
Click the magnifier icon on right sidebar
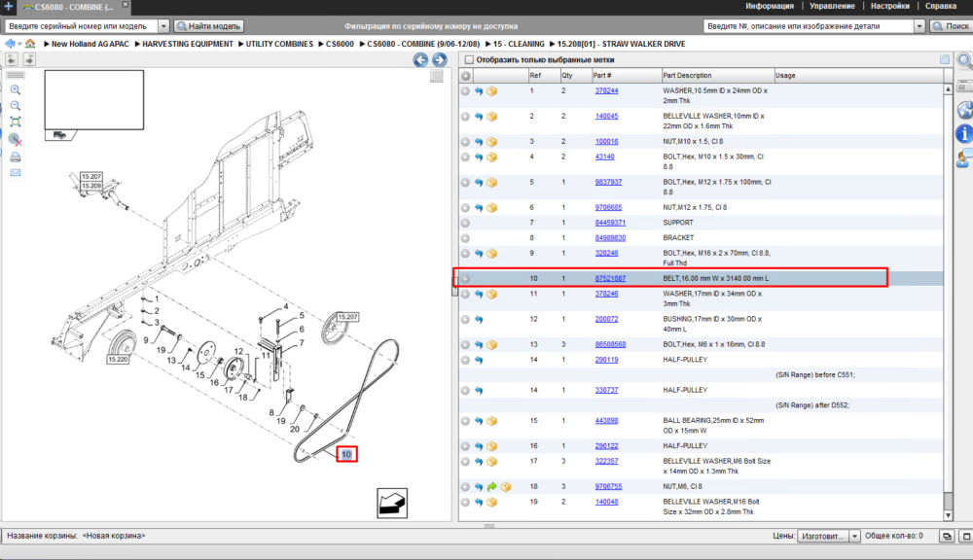coord(965,60)
